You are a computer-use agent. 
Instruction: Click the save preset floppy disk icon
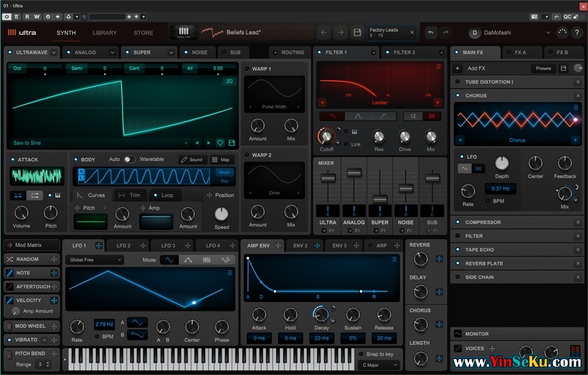point(357,32)
